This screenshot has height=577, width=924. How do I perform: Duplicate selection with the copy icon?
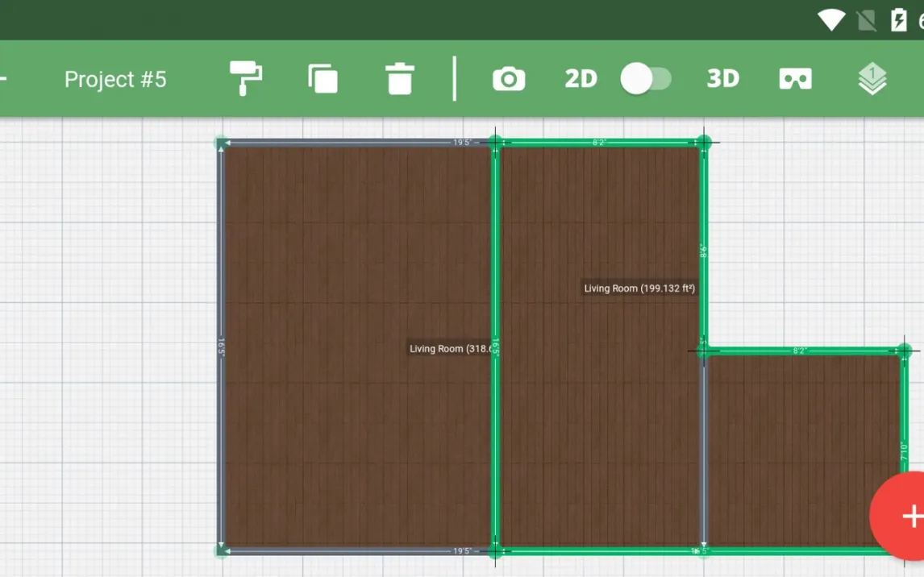coord(323,79)
